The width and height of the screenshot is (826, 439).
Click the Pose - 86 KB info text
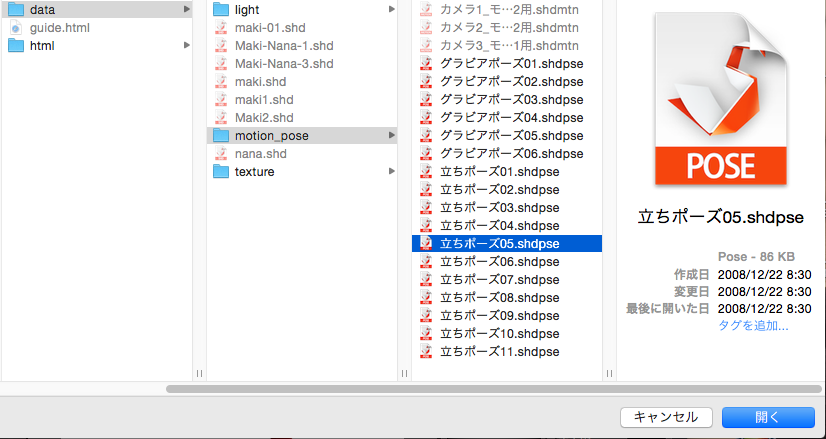point(756,257)
